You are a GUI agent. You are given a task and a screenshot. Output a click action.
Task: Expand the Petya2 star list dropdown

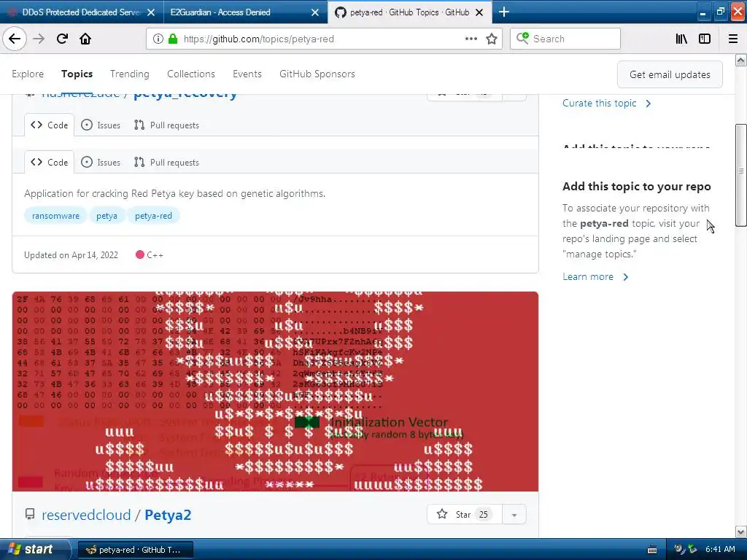[514, 514]
